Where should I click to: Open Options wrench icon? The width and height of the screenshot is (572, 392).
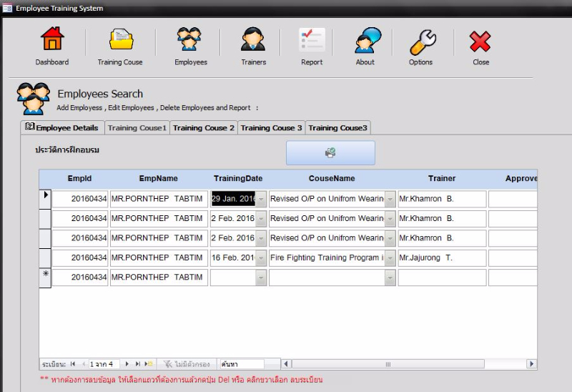[x=421, y=41]
